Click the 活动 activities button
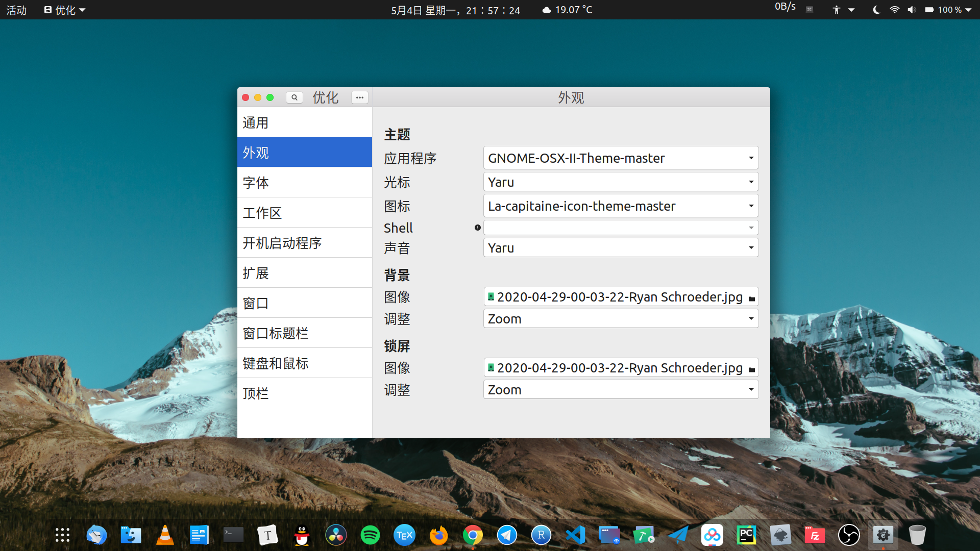This screenshot has height=551, width=980. (x=16, y=10)
